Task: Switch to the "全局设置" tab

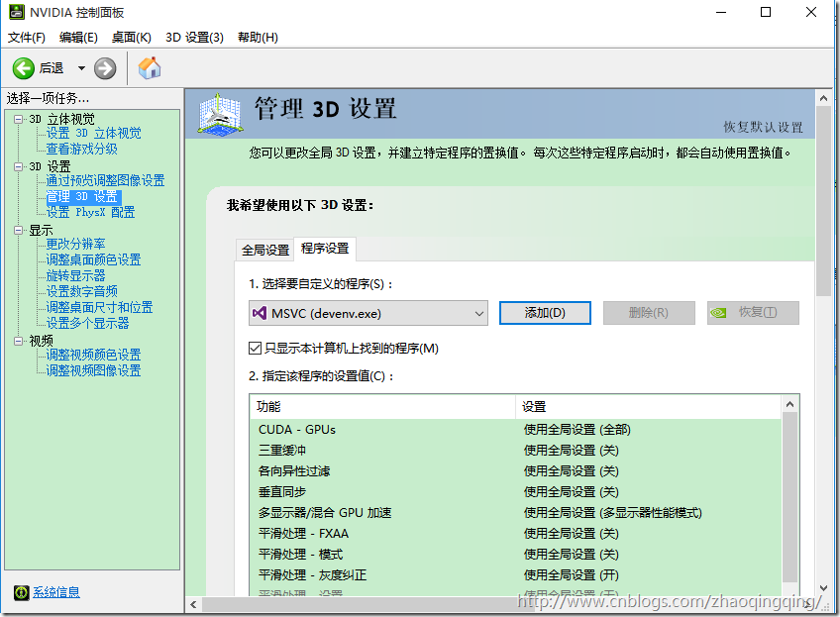Action: [265, 250]
